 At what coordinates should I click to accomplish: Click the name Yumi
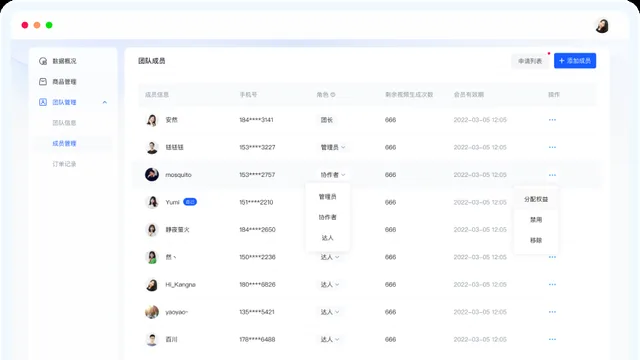pyautogui.click(x=172, y=202)
